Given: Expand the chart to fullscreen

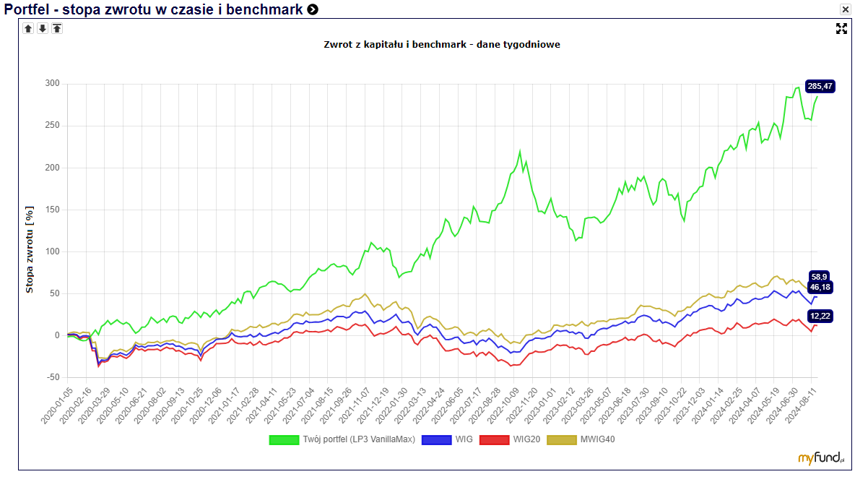Looking at the screenshot, I should click(x=841, y=28).
